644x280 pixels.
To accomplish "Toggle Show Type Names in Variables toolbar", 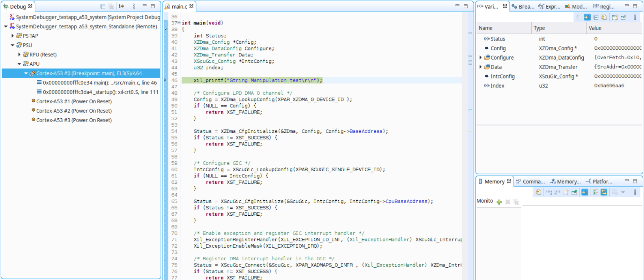I will pos(579,17).
